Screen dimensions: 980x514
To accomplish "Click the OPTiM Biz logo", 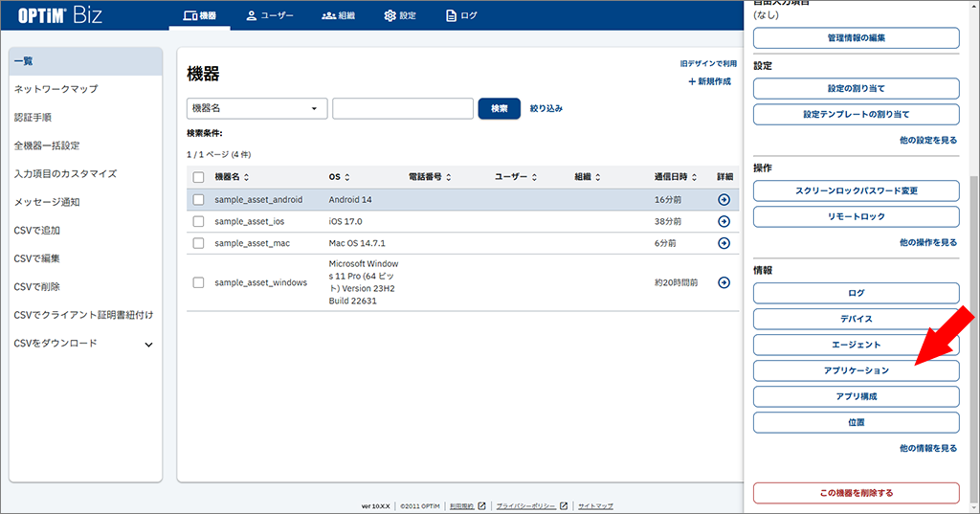I will pyautogui.click(x=60, y=15).
